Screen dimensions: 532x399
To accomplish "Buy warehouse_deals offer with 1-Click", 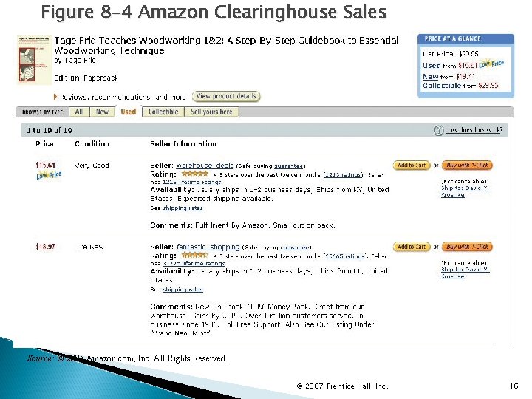I will (468, 166).
